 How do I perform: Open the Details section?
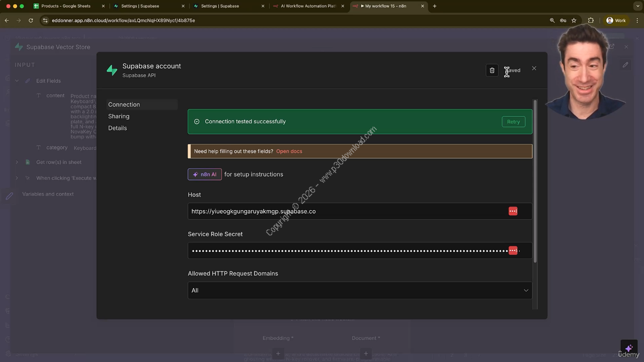click(117, 128)
